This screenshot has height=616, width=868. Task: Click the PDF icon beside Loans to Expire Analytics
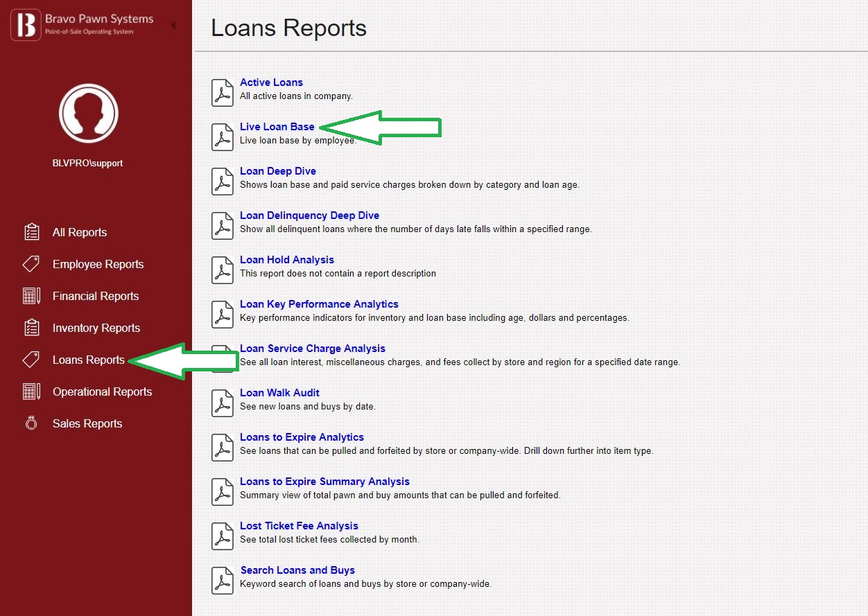pos(222,447)
